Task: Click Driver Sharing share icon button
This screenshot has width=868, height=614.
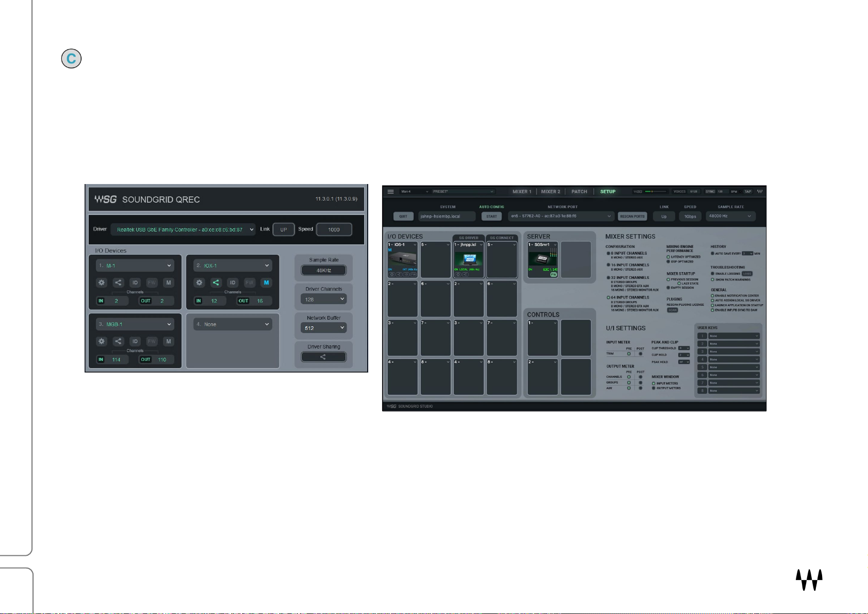Action: [x=323, y=357]
